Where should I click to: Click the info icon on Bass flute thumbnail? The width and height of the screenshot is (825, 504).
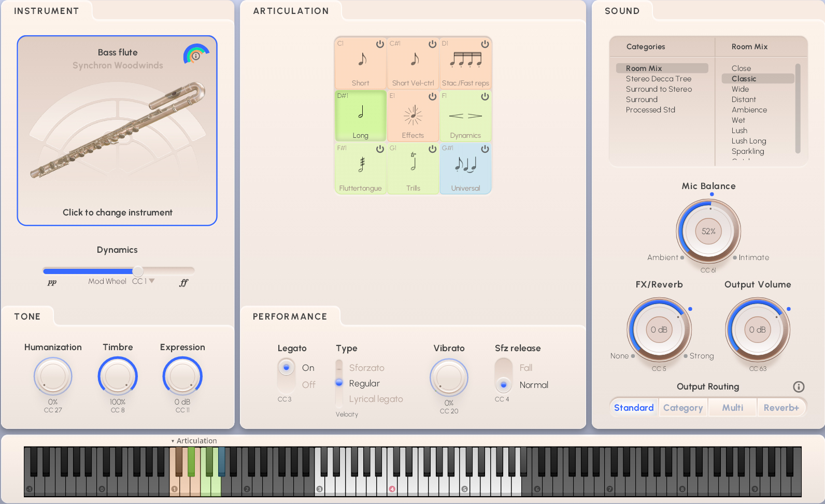pos(196,55)
